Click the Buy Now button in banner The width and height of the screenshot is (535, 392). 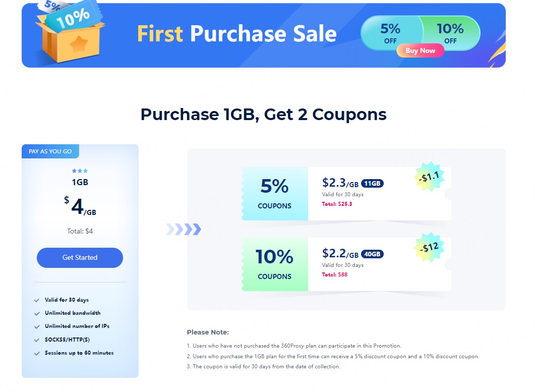[420, 50]
